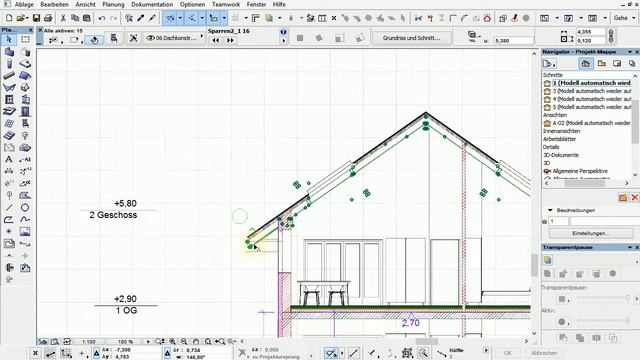
Task: Toggle the chain link proportion lock
Action: point(611,36)
